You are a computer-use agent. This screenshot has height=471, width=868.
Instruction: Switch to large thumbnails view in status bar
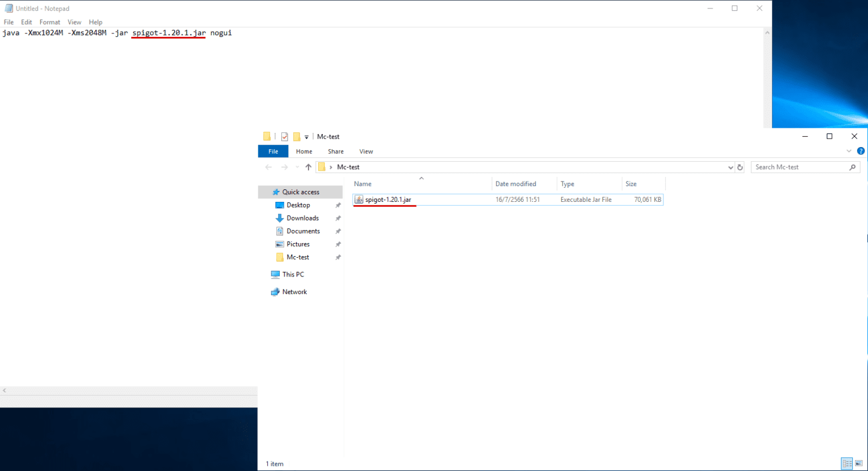pyautogui.click(x=859, y=464)
